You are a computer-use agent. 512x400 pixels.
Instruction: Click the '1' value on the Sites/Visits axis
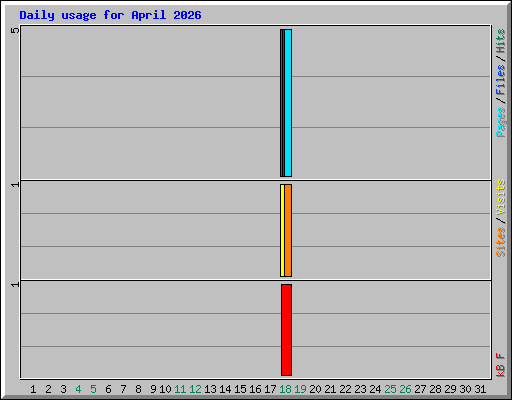[x=15, y=184]
